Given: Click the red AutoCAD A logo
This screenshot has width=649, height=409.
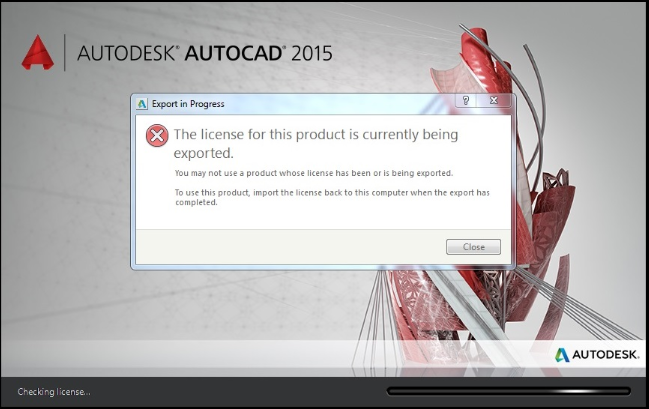Looking at the screenshot, I should coord(38,52).
